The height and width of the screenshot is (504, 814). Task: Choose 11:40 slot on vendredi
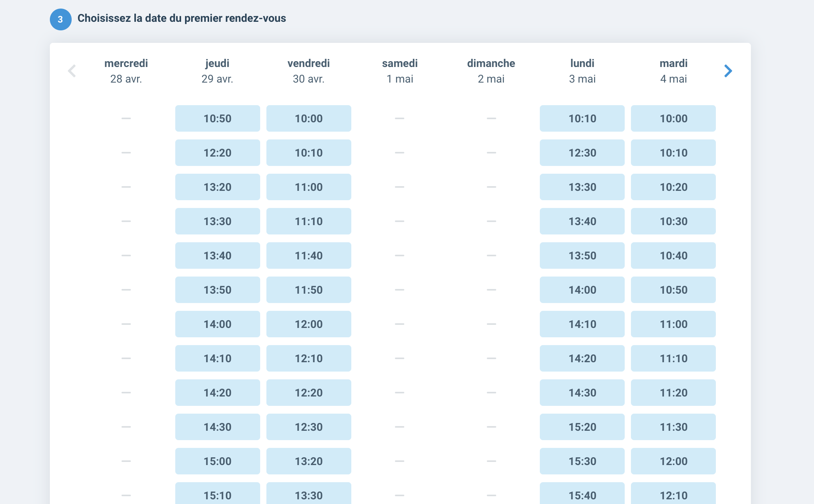click(308, 256)
